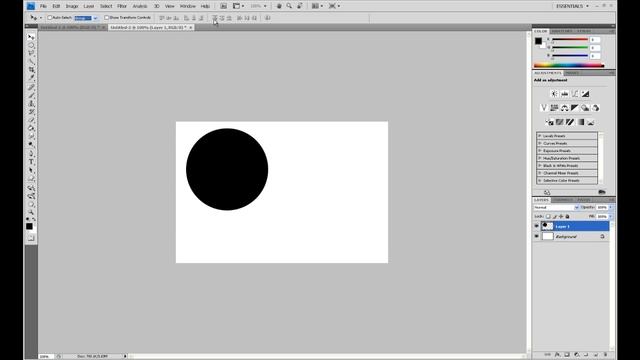The image size is (640, 360).
Task: Select the Horizontal Type tool
Action: (x=31, y=162)
